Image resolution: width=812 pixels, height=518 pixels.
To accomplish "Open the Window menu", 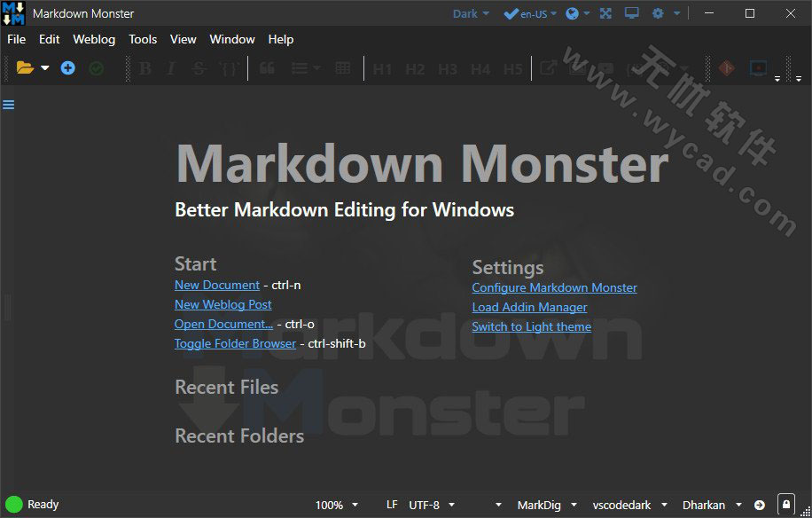I will point(232,39).
